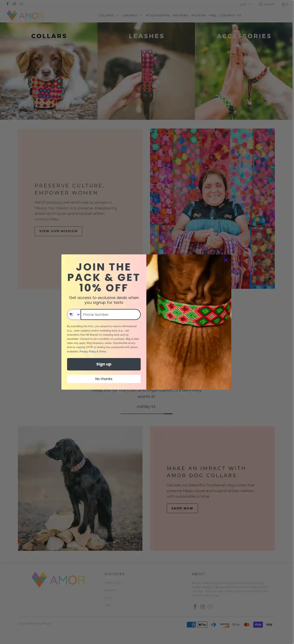This screenshot has height=644, width=294.
Task: Click the testimonial slider progress bar
Action: pos(146,414)
